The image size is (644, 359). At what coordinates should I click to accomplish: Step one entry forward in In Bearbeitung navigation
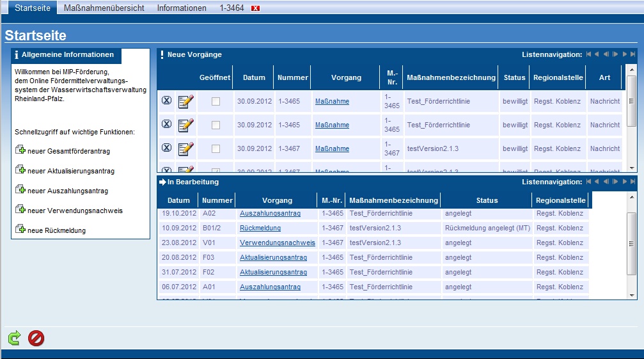(x=615, y=182)
